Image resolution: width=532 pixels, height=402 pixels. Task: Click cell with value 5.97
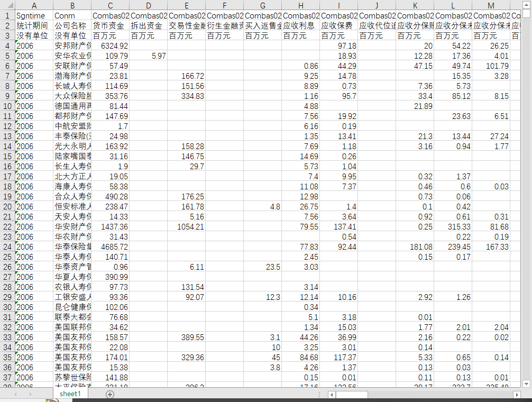pyautogui.click(x=148, y=56)
